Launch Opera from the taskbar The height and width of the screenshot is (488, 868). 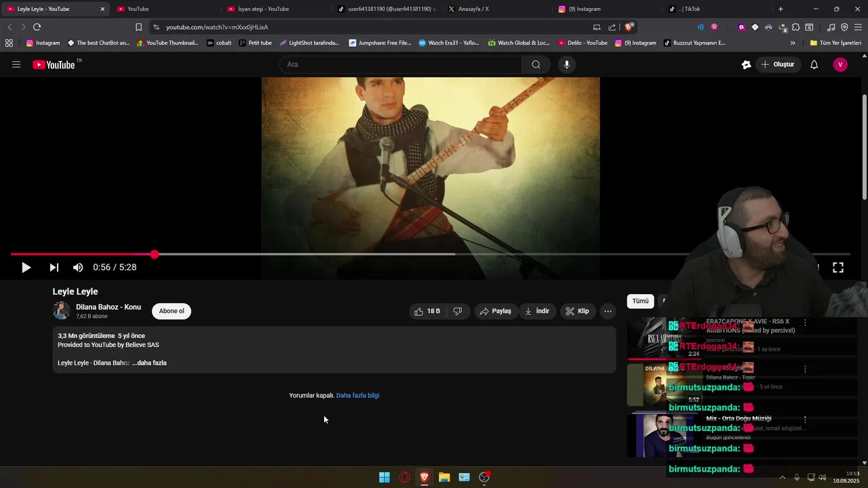point(404,477)
